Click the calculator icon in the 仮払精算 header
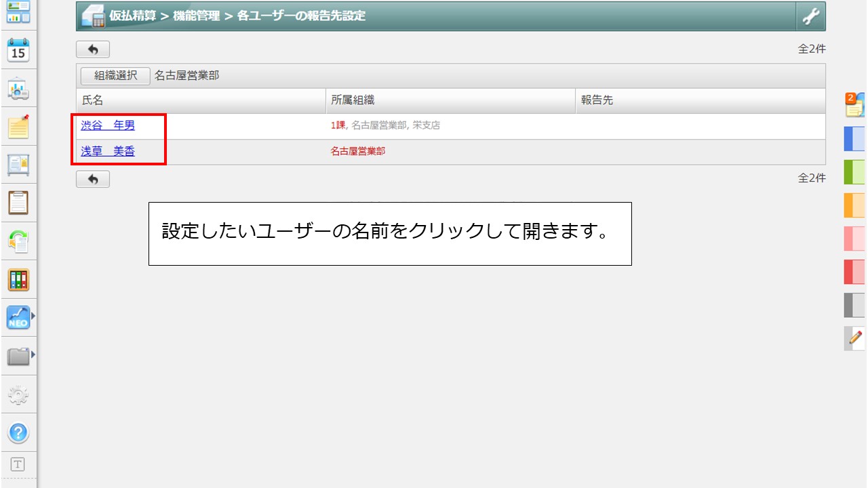 [x=93, y=16]
